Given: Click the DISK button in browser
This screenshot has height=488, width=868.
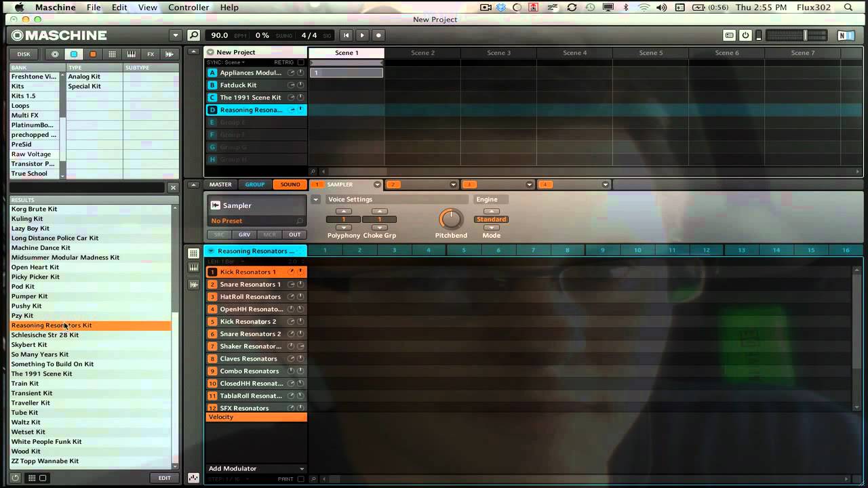Looking at the screenshot, I should click(x=24, y=54).
